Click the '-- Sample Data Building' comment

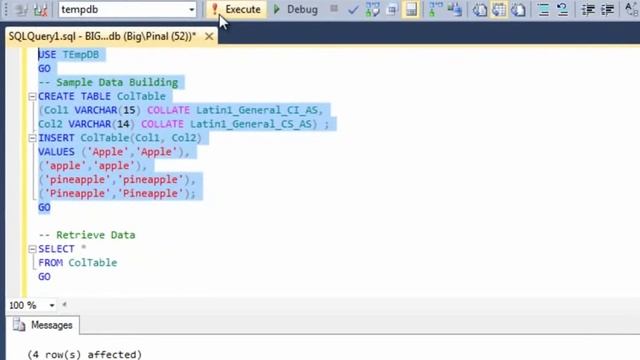[108, 82]
